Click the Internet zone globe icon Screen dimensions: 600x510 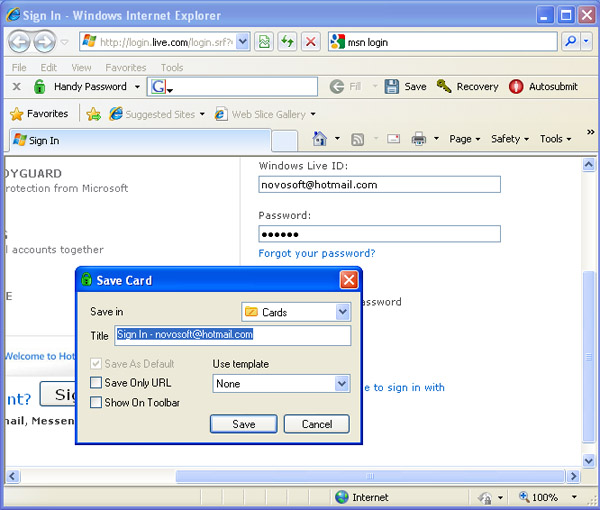tap(341, 497)
